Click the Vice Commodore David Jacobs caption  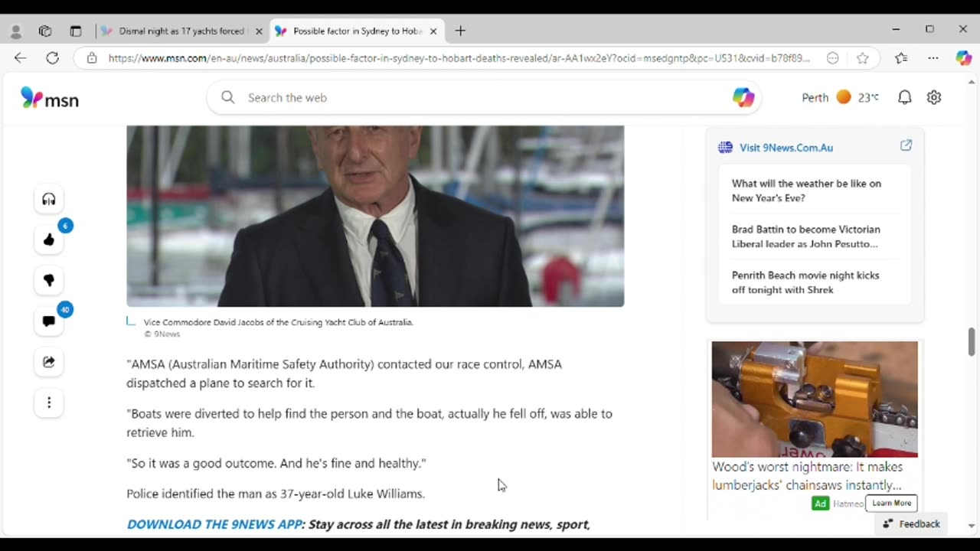[279, 322]
